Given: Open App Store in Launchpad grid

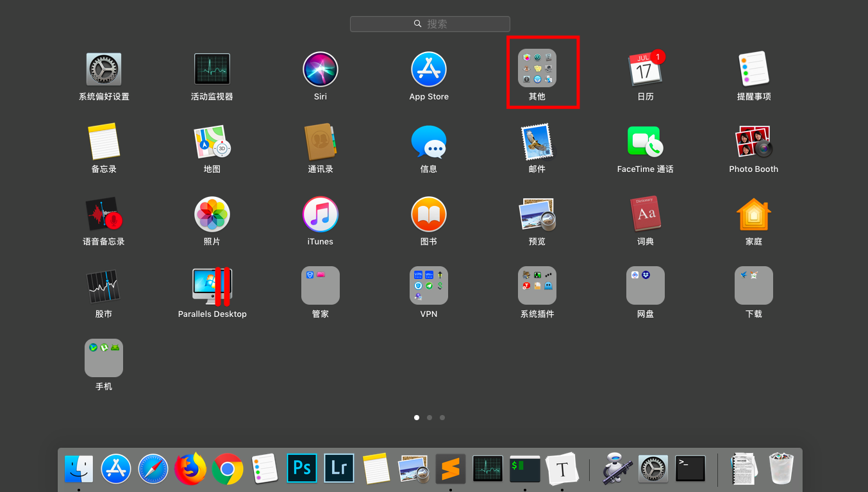Looking at the screenshot, I should tap(428, 69).
